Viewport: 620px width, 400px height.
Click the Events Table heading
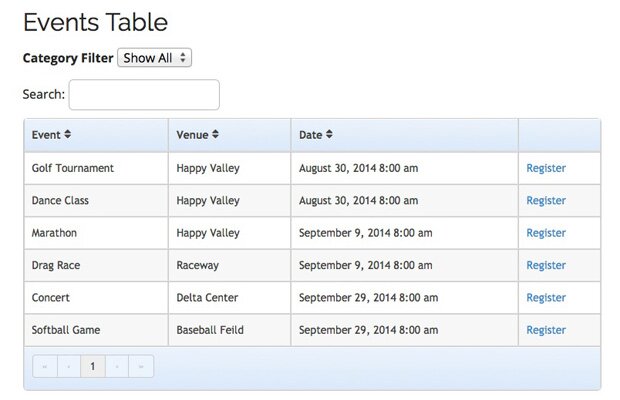pyautogui.click(x=95, y=22)
